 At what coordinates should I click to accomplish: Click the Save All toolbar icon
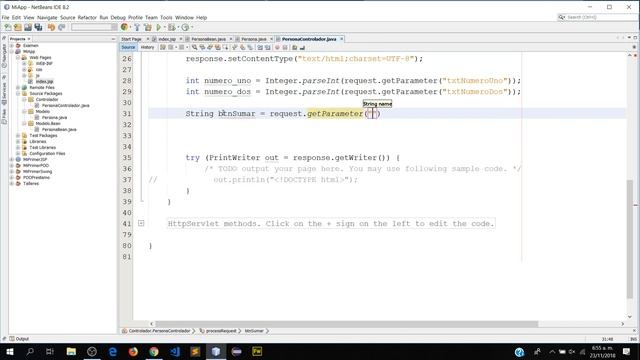(38, 27)
